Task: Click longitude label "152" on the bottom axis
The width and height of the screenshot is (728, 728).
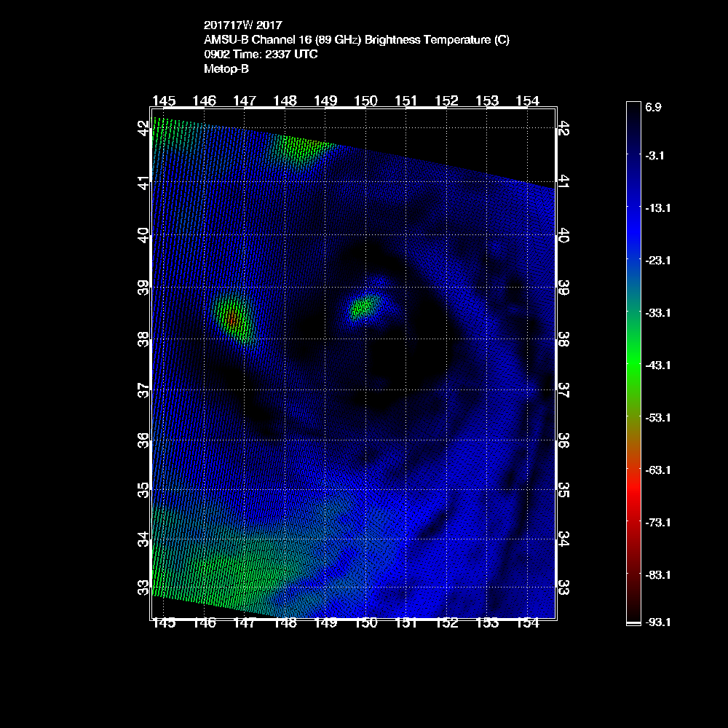Action: 447,623
